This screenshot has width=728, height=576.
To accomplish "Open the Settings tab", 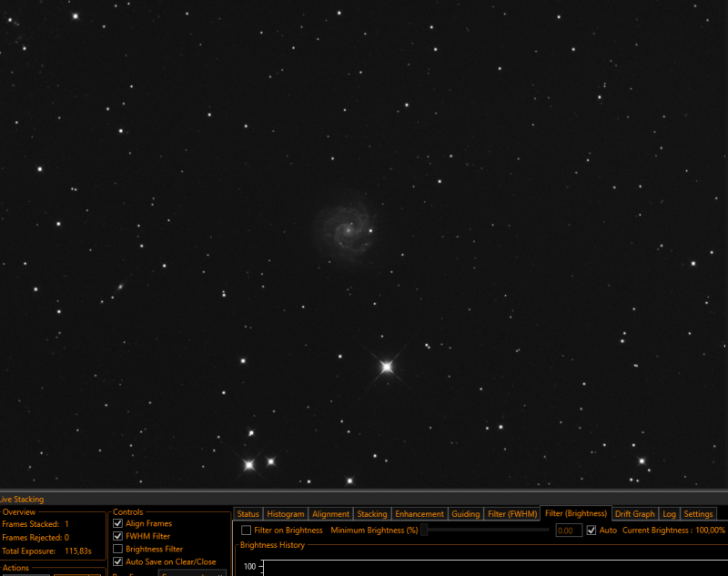I will [698, 514].
